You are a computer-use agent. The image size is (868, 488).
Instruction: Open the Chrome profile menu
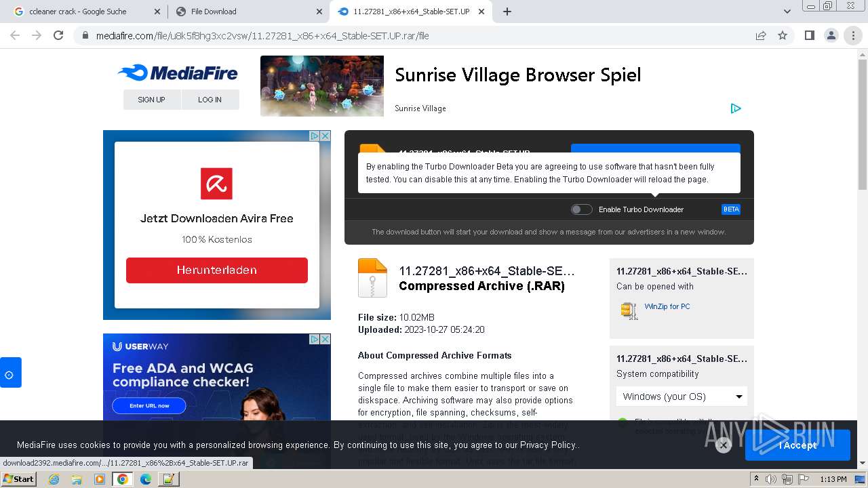pyautogui.click(x=831, y=35)
